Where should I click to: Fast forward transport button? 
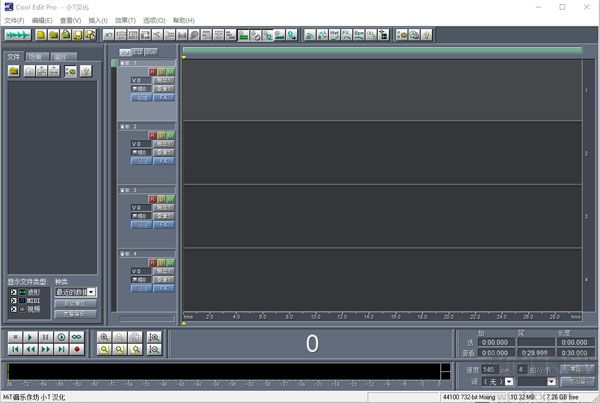point(46,349)
